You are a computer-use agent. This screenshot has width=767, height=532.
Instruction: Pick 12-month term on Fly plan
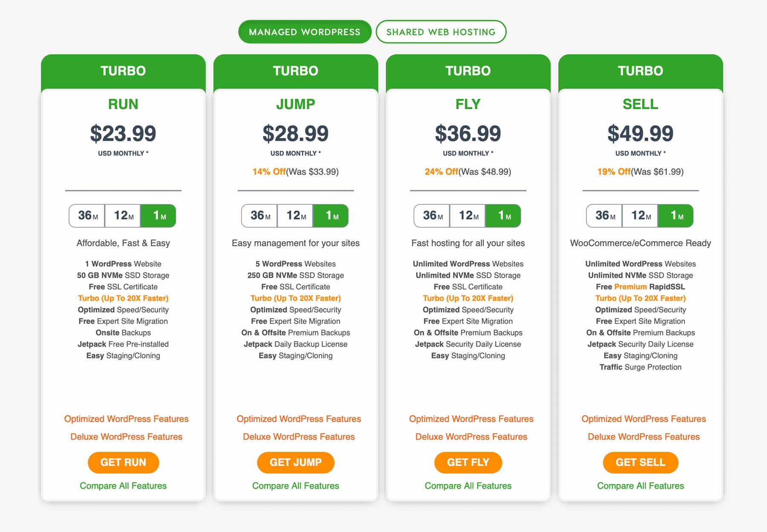(x=468, y=216)
